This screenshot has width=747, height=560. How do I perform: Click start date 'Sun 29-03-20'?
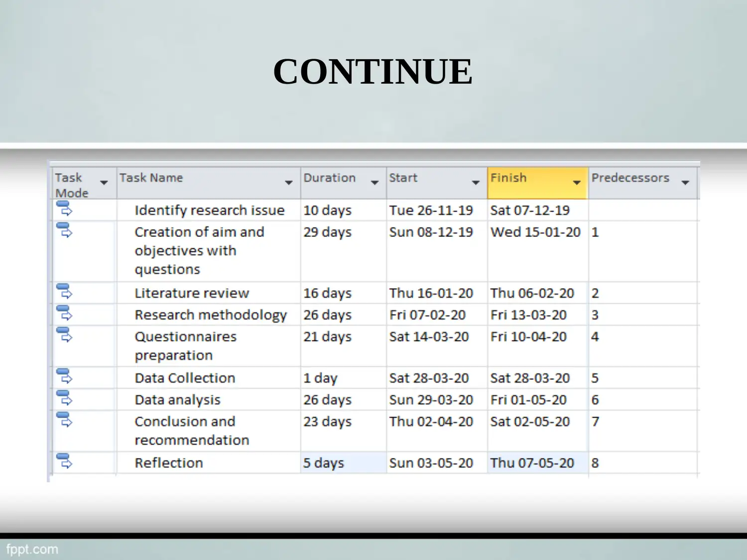tap(431, 400)
